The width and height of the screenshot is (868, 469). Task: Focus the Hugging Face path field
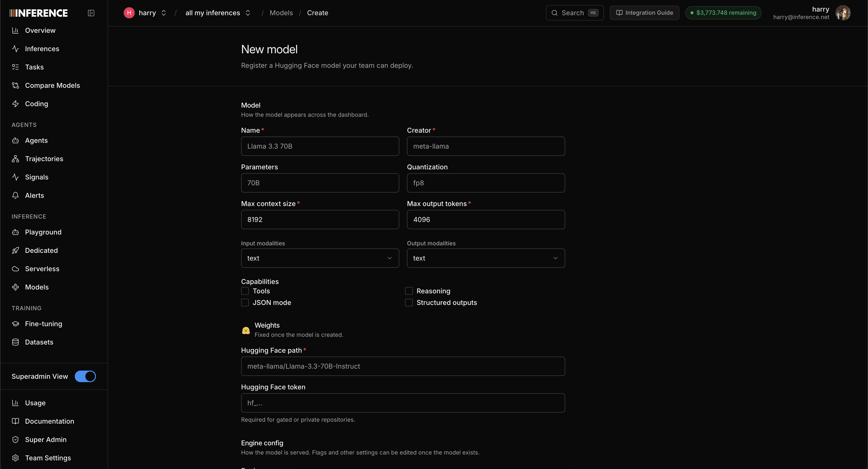point(403,366)
